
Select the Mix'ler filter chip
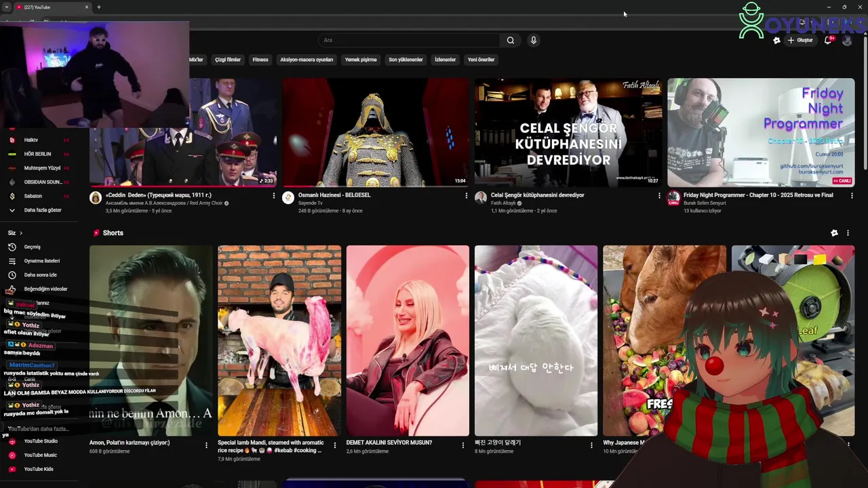point(196,60)
